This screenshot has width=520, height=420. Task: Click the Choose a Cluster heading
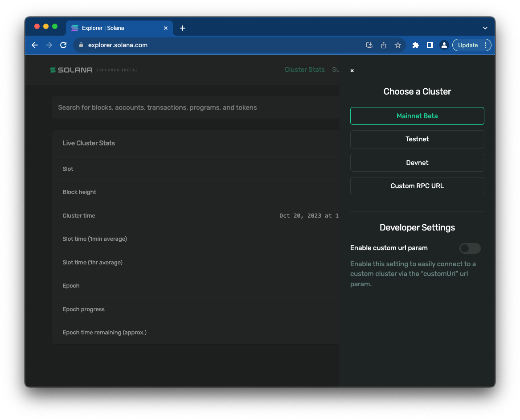click(x=417, y=91)
